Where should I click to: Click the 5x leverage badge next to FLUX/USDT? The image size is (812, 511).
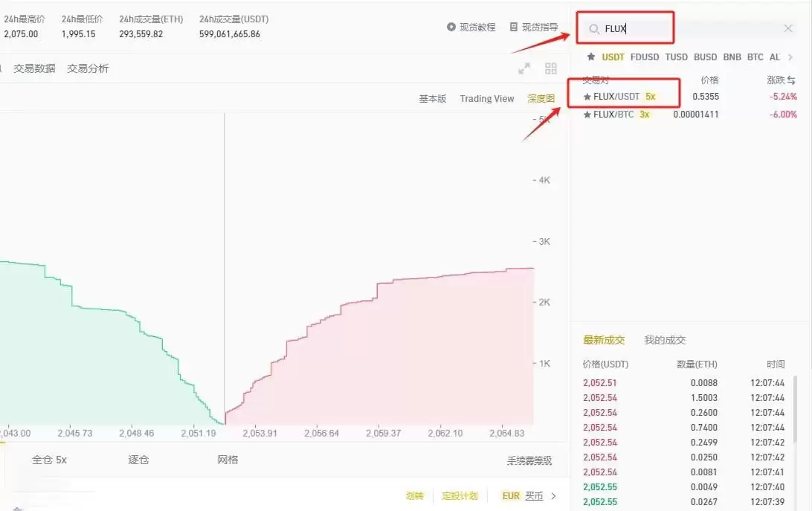[x=651, y=96]
